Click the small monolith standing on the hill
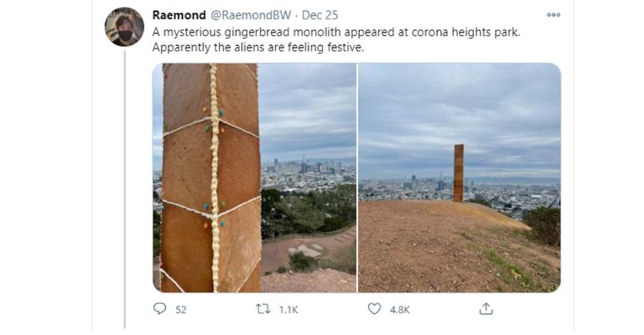This screenshot has height=335, width=644. click(x=459, y=172)
